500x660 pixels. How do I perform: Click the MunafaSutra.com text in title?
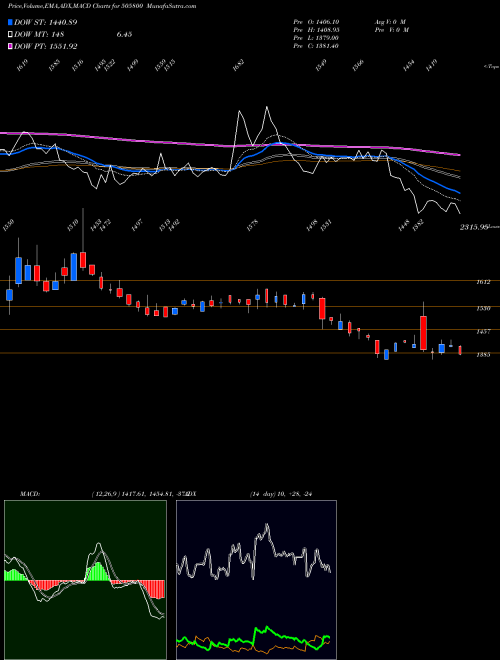click(173, 6)
